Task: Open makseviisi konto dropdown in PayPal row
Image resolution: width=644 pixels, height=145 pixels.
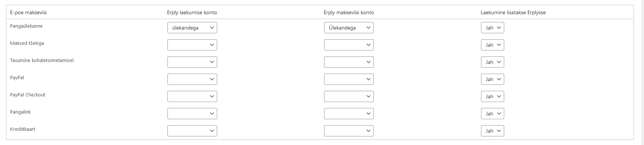Action: click(349, 79)
